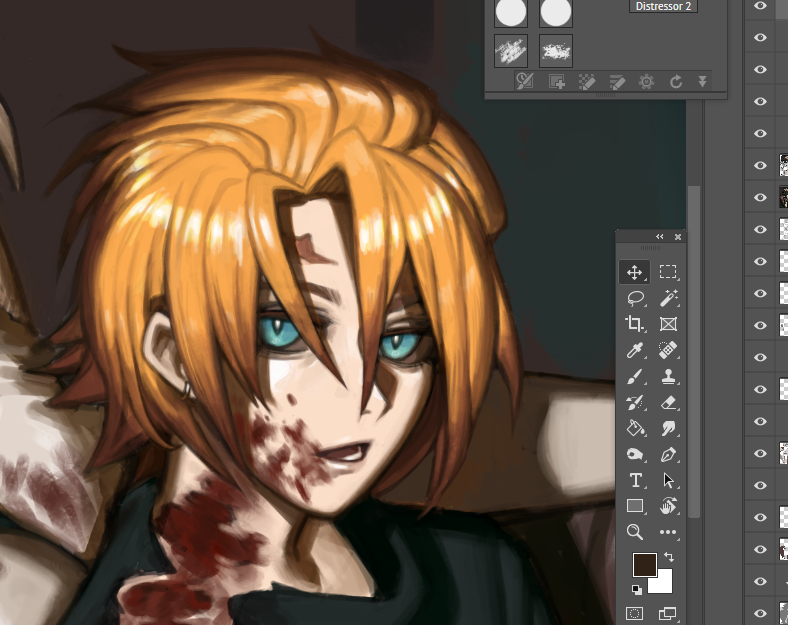
Task: Select the Eyedropper tool
Action: 634,350
